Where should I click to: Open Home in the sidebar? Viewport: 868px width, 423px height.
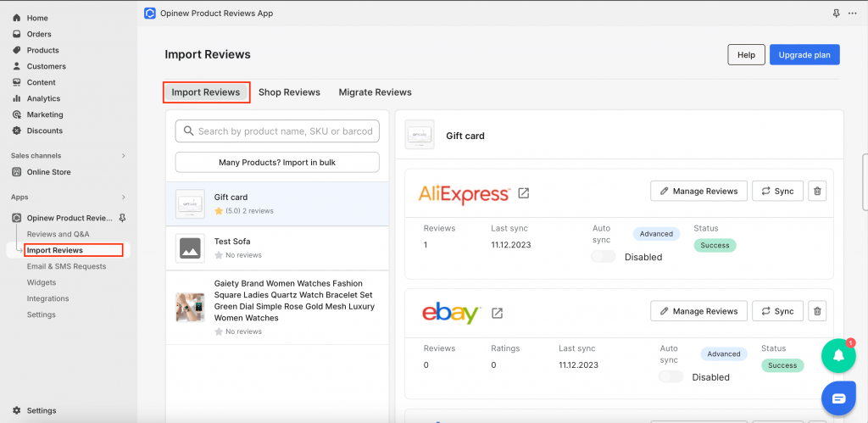tap(37, 18)
